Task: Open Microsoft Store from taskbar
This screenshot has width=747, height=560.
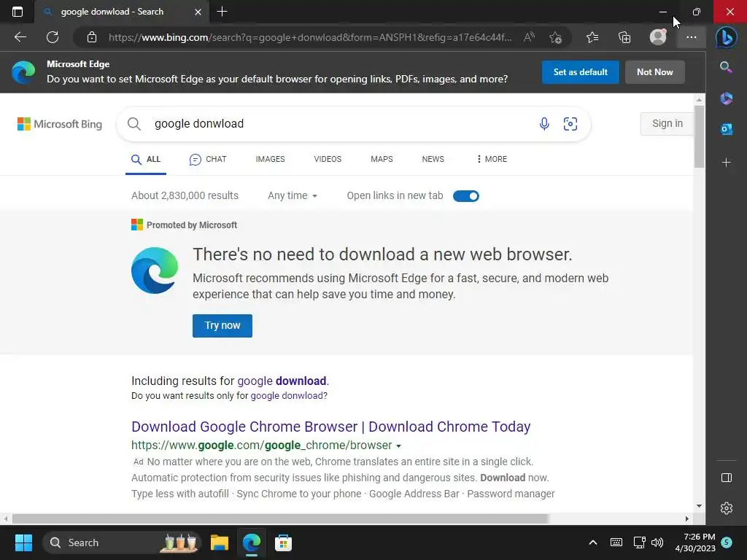Action: (x=284, y=542)
